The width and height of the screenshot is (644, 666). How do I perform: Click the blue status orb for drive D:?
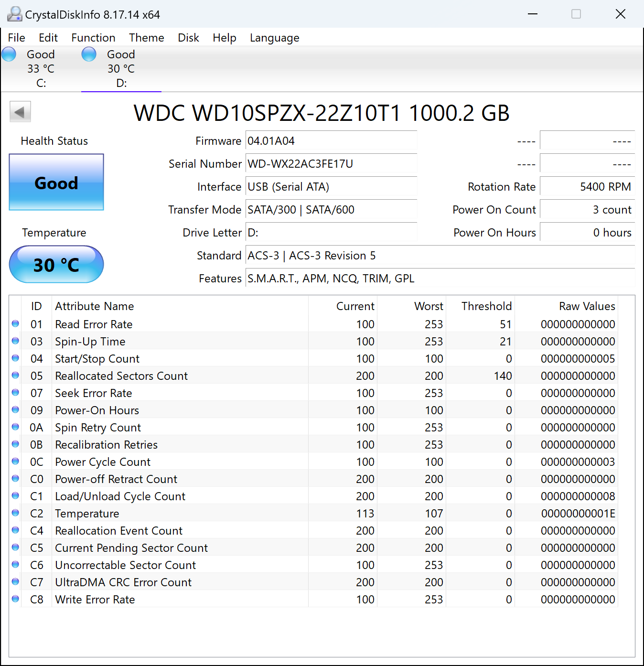click(x=89, y=54)
